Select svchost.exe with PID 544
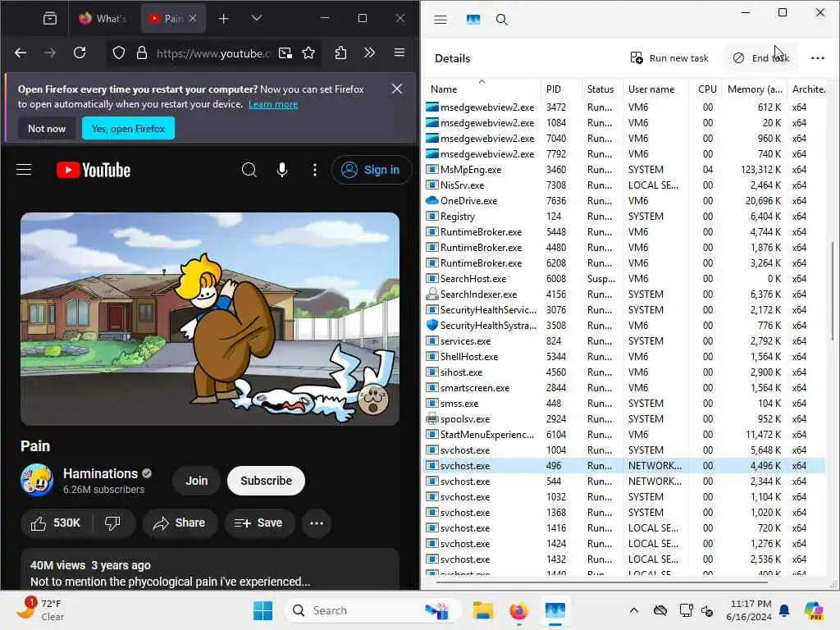 [624, 481]
